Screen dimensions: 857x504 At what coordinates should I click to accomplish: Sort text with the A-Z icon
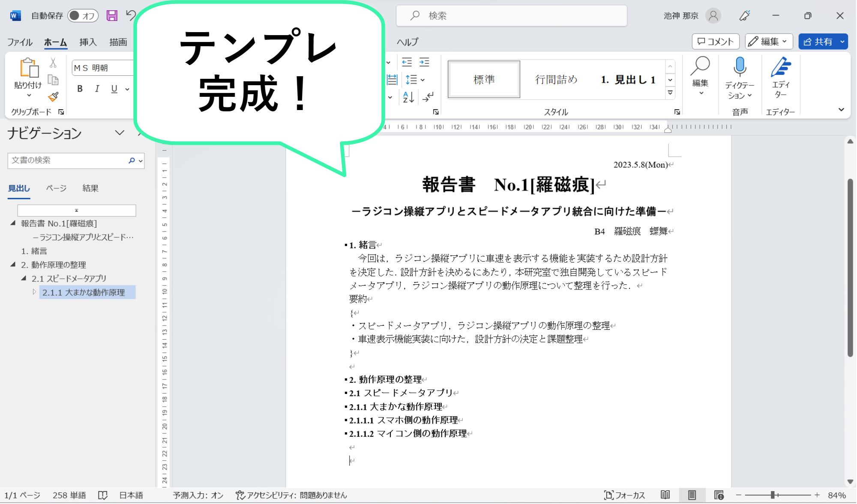click(x=408, y=97)
